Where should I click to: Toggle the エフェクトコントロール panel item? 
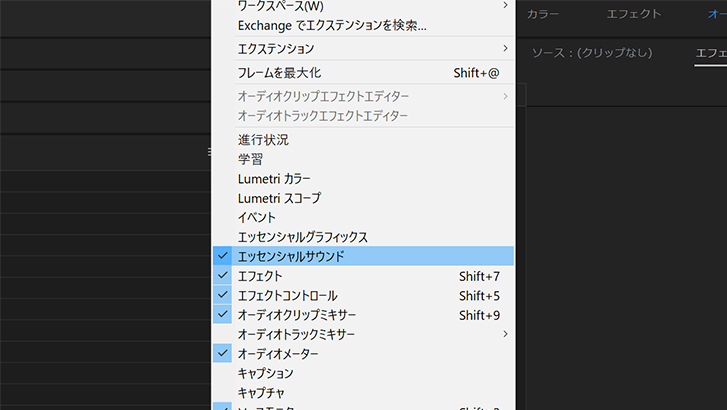[363, 295]
